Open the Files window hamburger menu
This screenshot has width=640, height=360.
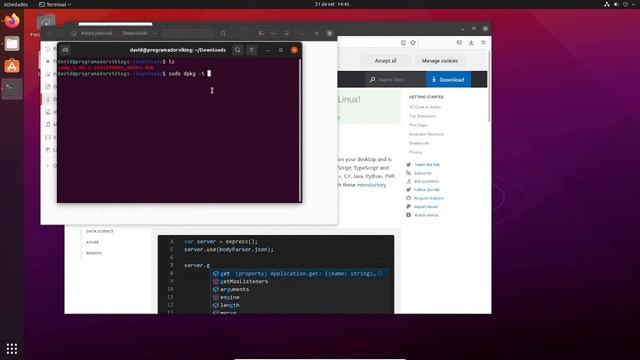[x=287, y=33]
